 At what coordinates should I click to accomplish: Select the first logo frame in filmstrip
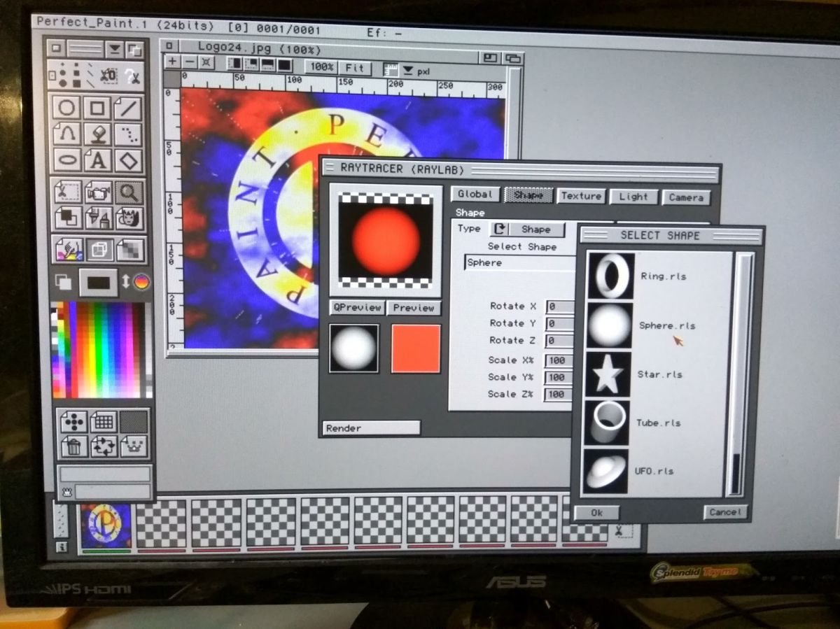click(106, 524)
